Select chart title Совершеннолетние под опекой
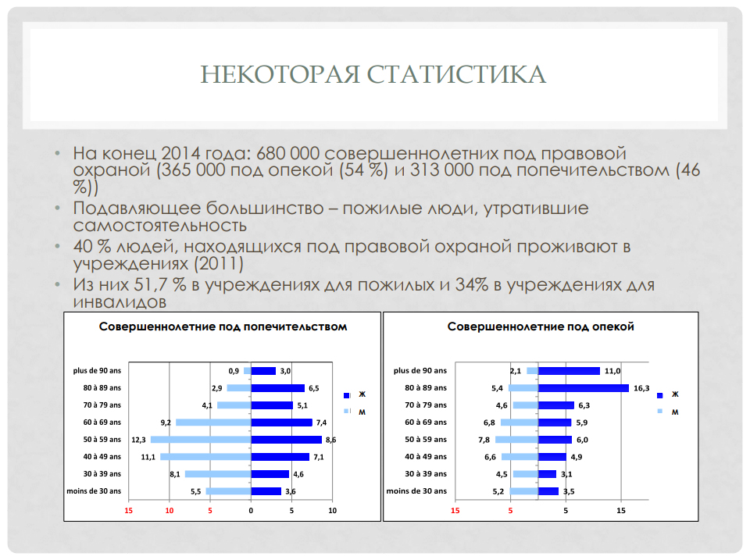 point(541,326)
